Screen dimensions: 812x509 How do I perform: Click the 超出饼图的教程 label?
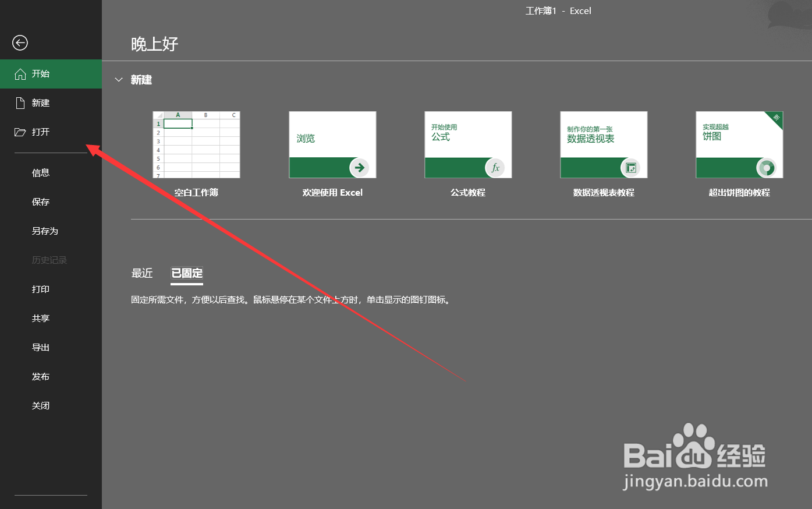[739, 193]
